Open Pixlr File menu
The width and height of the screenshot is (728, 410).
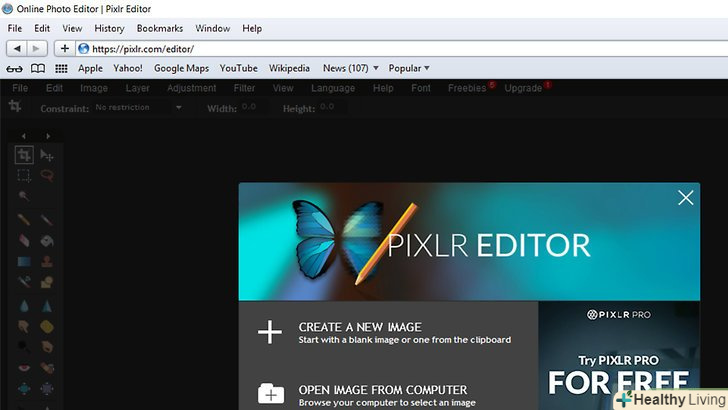point(20,88)
